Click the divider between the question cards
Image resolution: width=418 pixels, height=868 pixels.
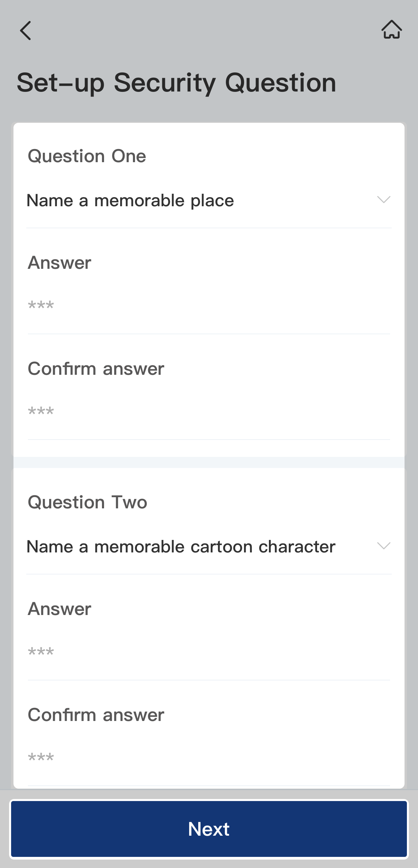click(x=209, y=462)
